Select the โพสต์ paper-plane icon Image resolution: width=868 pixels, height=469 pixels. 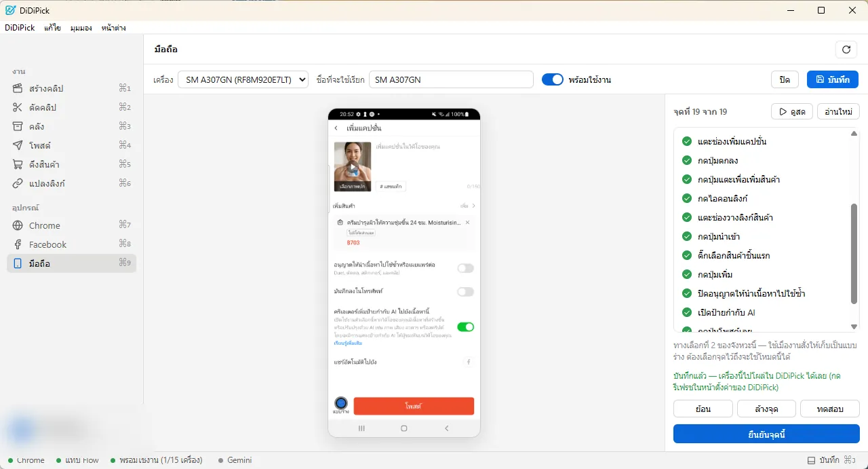[x=18, y=145]
